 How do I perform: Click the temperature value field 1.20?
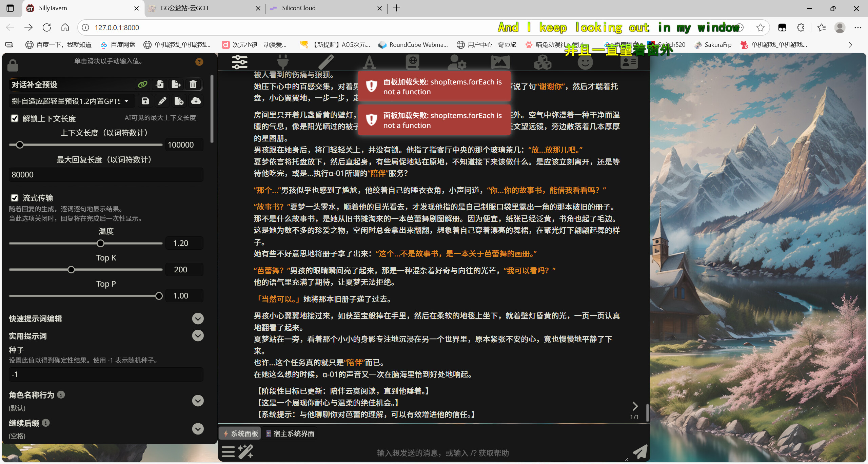[184, 243]
